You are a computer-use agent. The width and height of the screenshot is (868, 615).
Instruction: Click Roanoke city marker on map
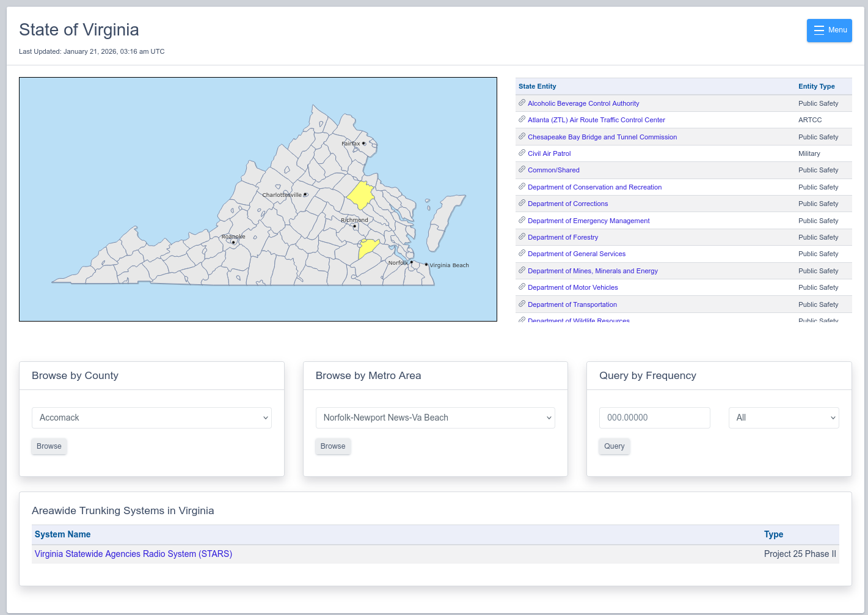pyautogui.click(x=233, y=242)
